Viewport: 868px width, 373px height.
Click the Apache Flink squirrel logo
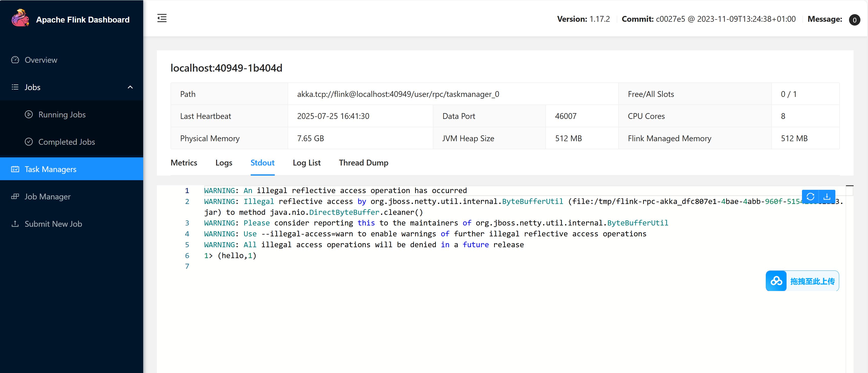[20, 18]
